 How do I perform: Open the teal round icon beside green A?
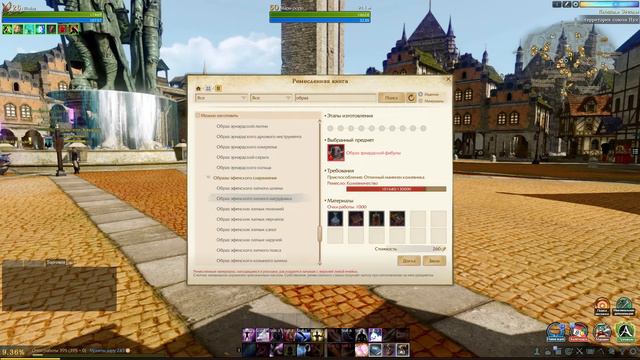(602, 332)
